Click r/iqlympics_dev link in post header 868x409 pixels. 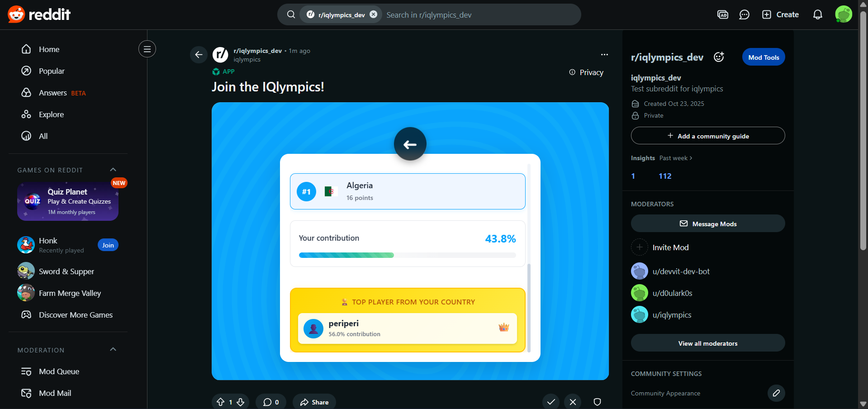pos(257,51)
